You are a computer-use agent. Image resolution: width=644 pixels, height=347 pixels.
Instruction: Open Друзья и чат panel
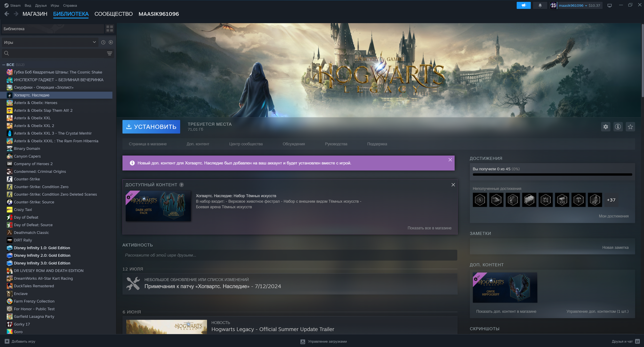coord(625,342)
